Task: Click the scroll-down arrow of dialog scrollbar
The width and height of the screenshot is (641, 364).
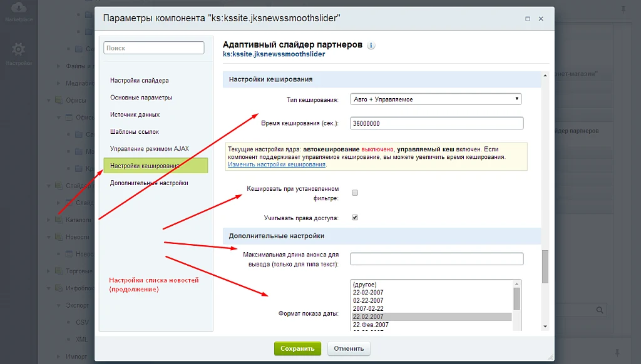Action: [545, 326]
